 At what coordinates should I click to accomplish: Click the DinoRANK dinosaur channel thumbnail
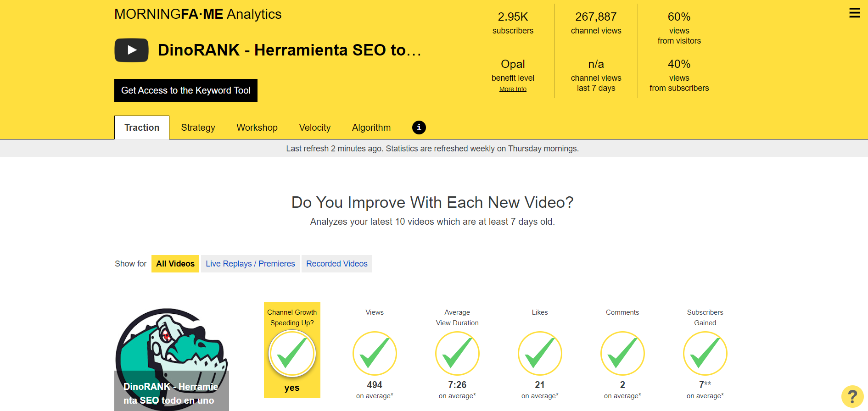click(x=172, y=359)
